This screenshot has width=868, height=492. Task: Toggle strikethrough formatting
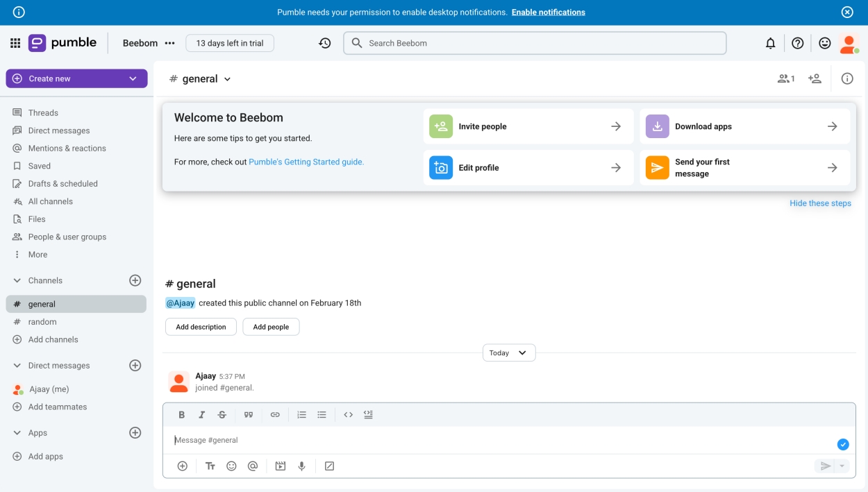coord(222,414)
